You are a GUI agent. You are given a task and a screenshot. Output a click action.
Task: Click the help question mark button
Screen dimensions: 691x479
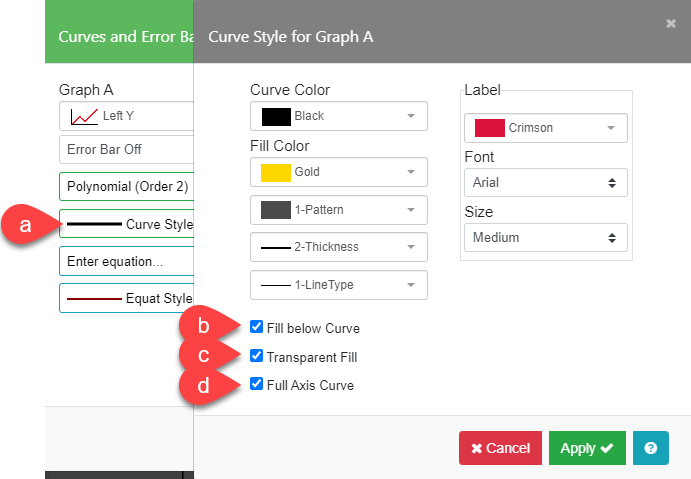pyautogui.click(x=650, y=448)
